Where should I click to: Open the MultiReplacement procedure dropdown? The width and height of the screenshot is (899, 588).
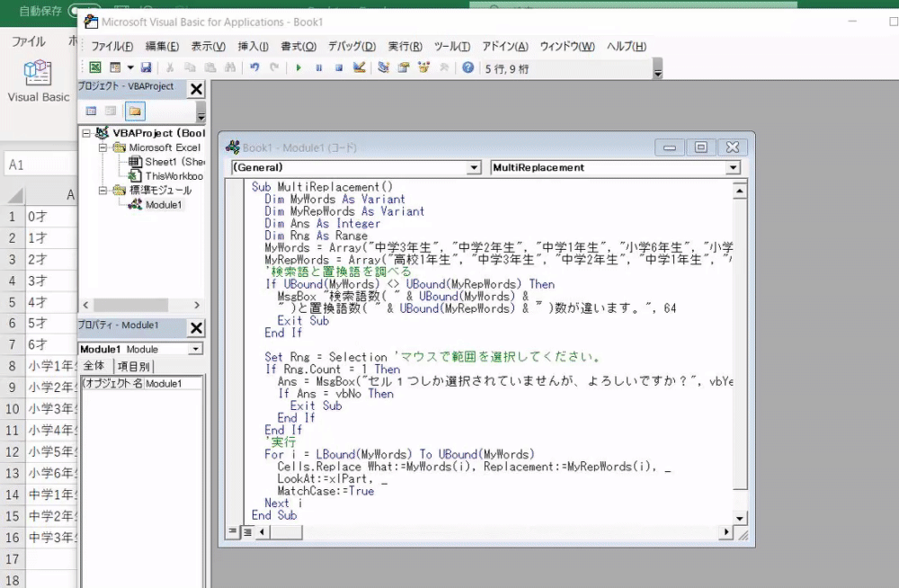[x=733, y=168]
